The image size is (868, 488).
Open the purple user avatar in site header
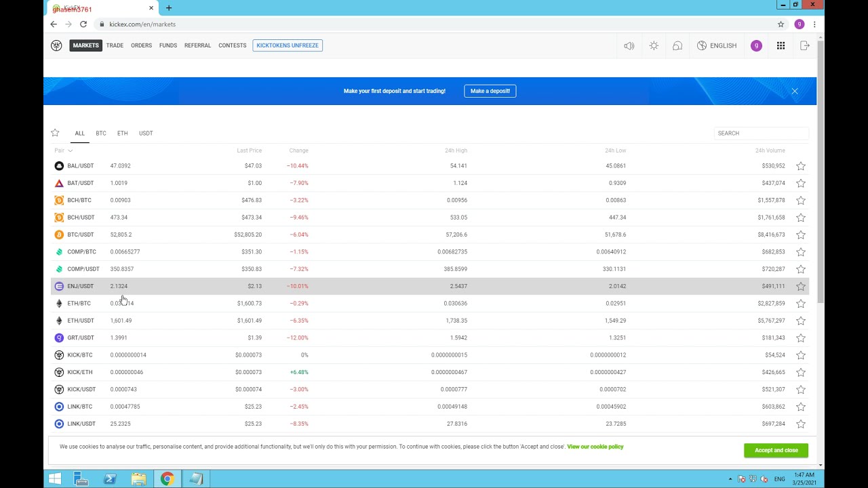point(756,45)
